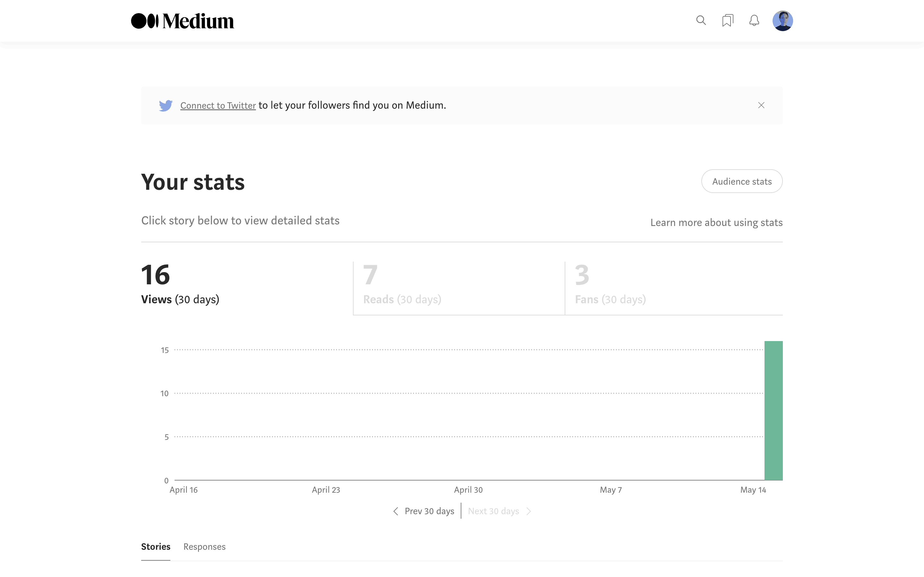
Task: Click the Next 30 days text
Action: [493, 511]
